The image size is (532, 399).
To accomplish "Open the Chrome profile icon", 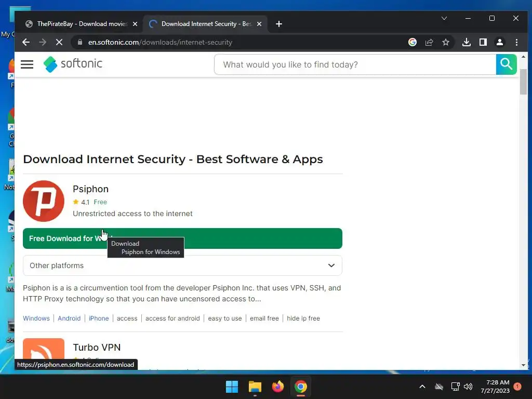I will pos(499,42).
